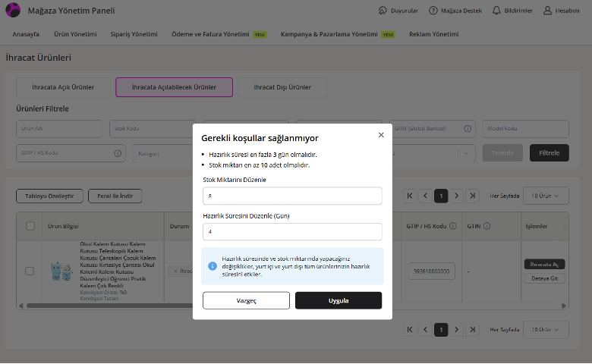Go to previous page in top pagination

(426, 196)
